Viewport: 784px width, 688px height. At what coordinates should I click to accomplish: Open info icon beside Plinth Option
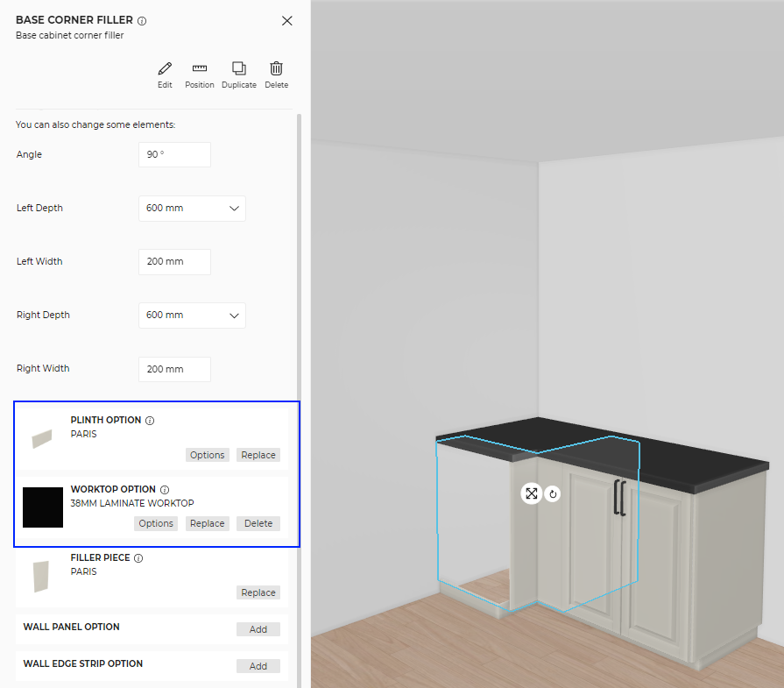click(x=150, y=421)
